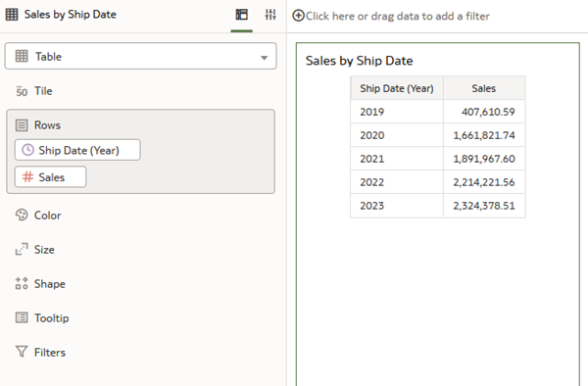Select the Rows section label
This screenshot has height=386, width=588.
[x=47, y=125]
